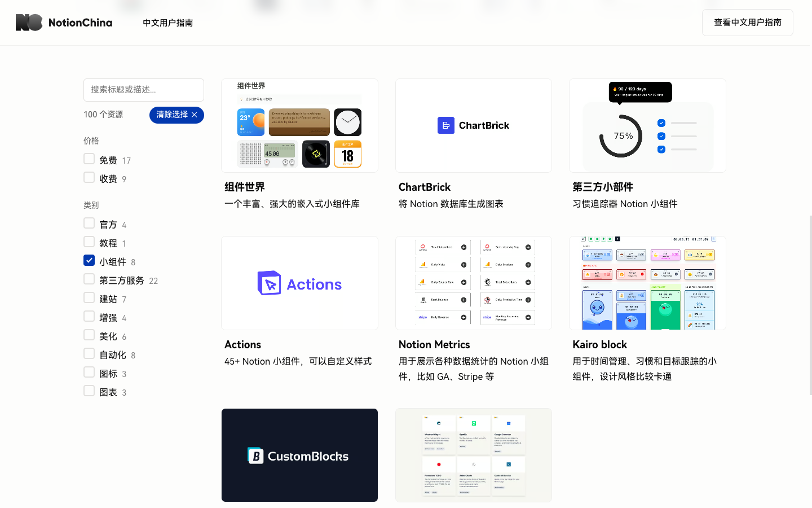Screen dimensions: 812x508
Task: Click the 75% progress ring thumbnail
Action: (x=622, y=135)
